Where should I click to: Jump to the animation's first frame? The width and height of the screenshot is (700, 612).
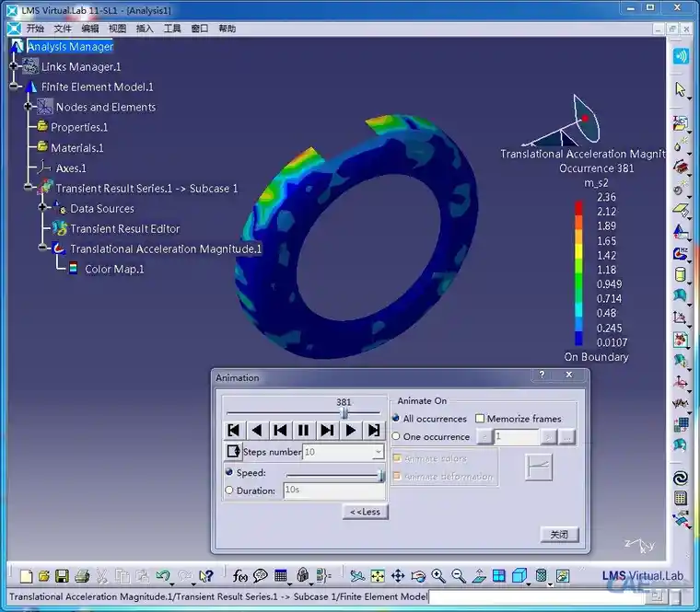tap(233, 430)
